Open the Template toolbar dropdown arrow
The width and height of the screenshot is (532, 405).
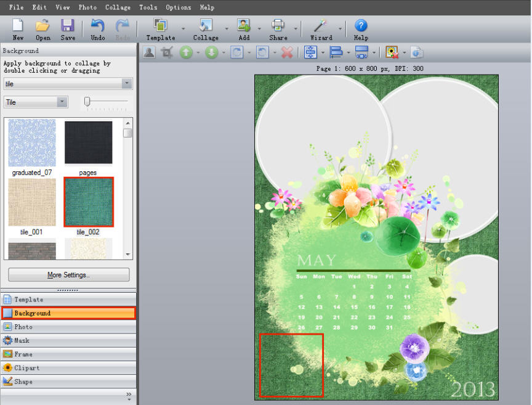click(x=183, y=29)
